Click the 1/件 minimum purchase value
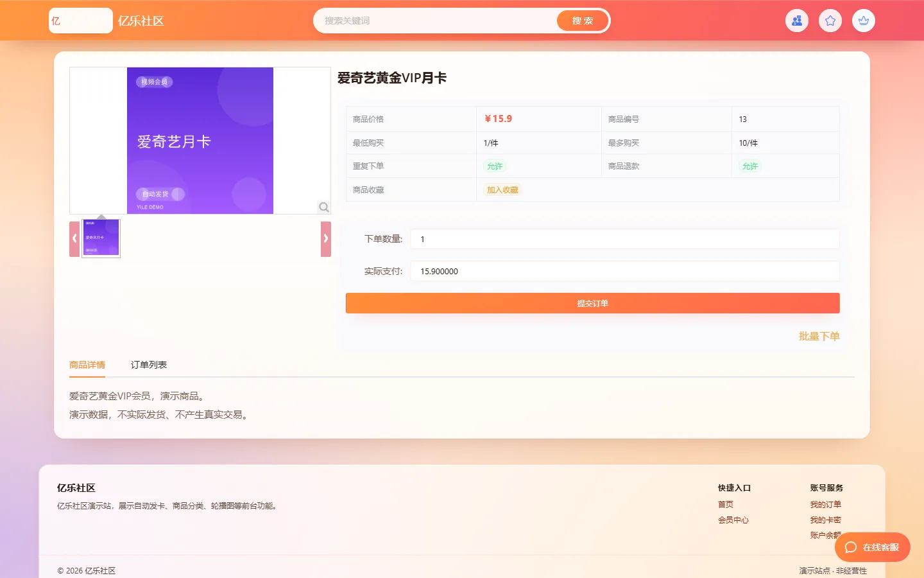This screenshot has width=924, height=578. (x=491, y=143)
